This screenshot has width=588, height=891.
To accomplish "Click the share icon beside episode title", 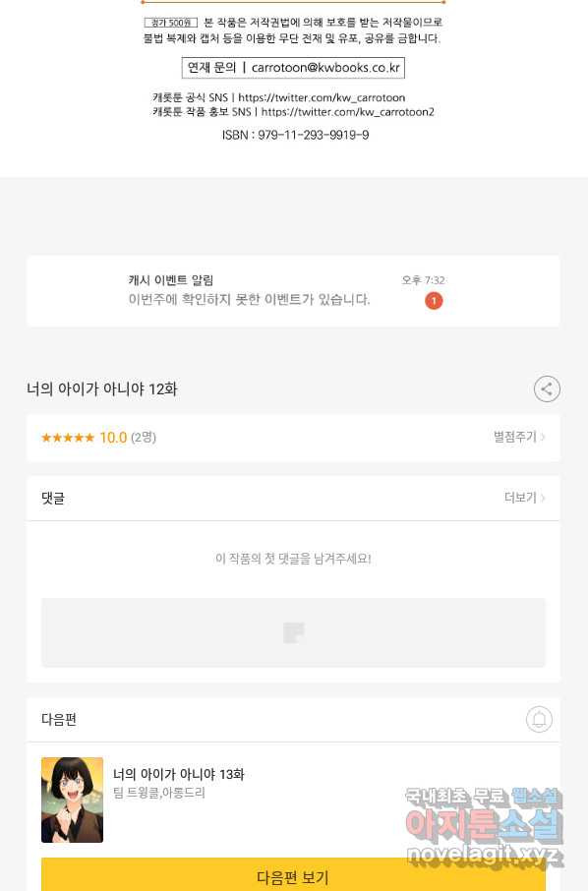I will point(547,389).
